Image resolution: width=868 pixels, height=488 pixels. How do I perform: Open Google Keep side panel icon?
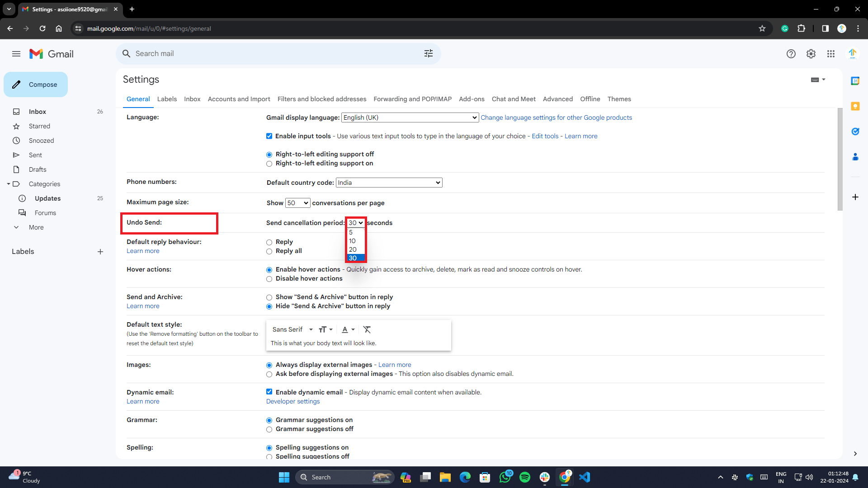point(855,106)
